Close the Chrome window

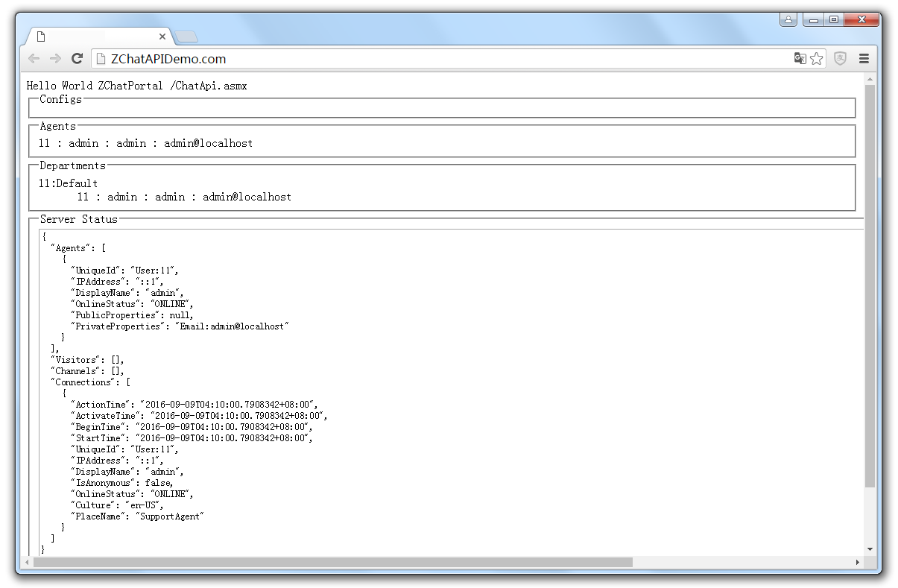point(860,19)
